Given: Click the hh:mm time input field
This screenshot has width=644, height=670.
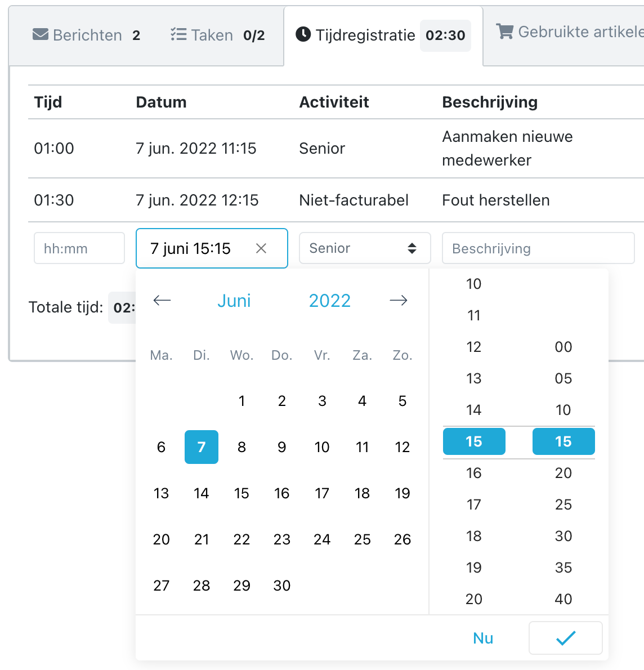Looking at the screenshot, I should point(79,248).
